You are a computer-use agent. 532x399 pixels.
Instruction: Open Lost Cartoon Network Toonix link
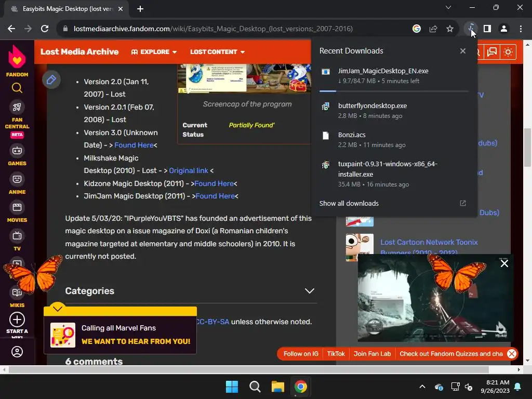[429, 247]
